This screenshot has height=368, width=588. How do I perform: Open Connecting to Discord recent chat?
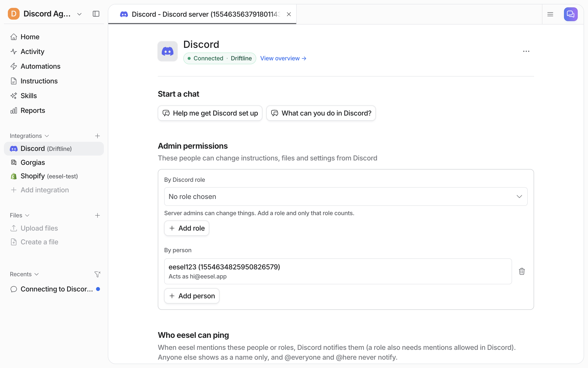(x=54, y=289)
